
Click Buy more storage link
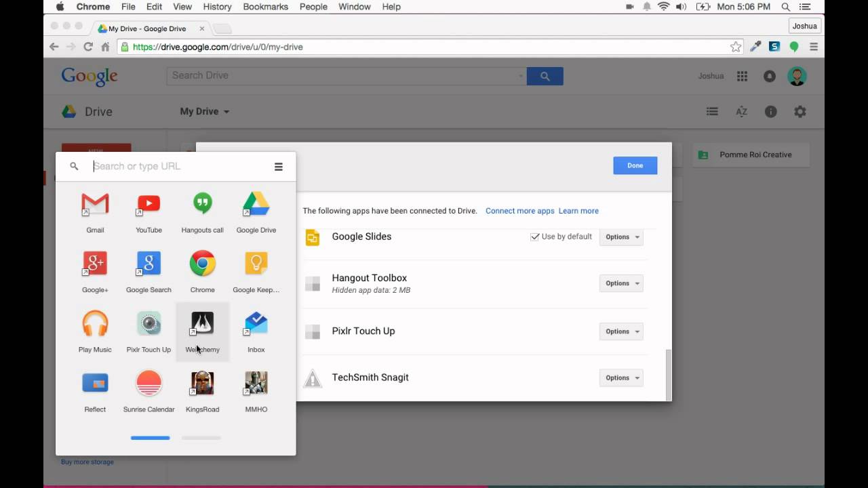click(87, 462)
